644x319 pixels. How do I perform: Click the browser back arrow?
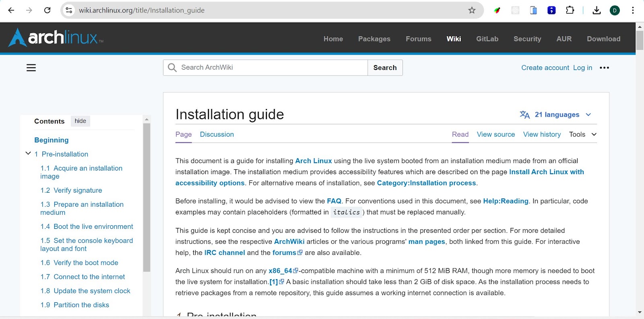11,10
